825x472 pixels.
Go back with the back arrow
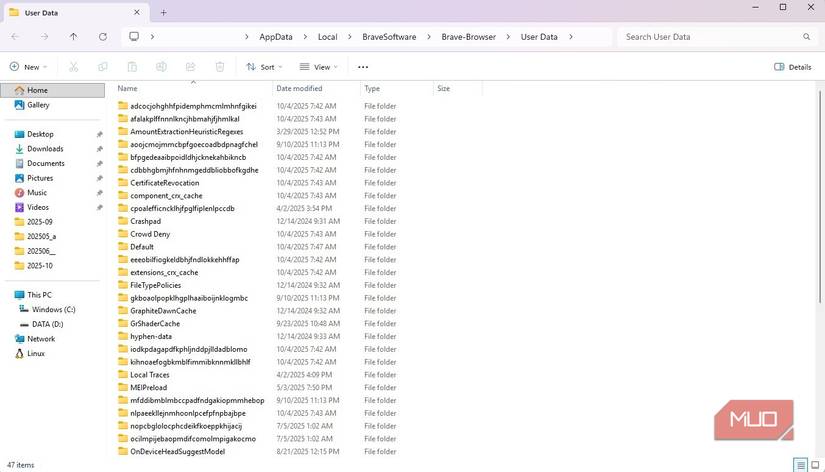pyautogui.click(x=15, y=37)
